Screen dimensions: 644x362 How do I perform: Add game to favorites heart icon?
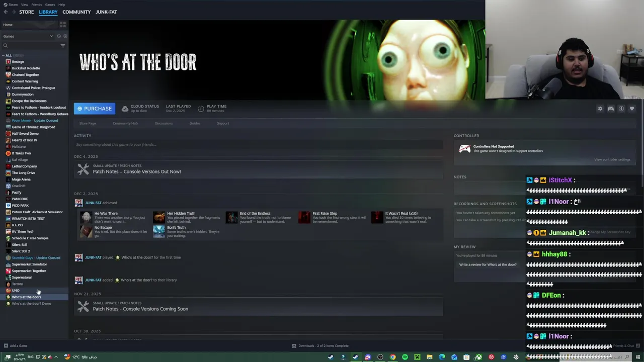point(632,109)
